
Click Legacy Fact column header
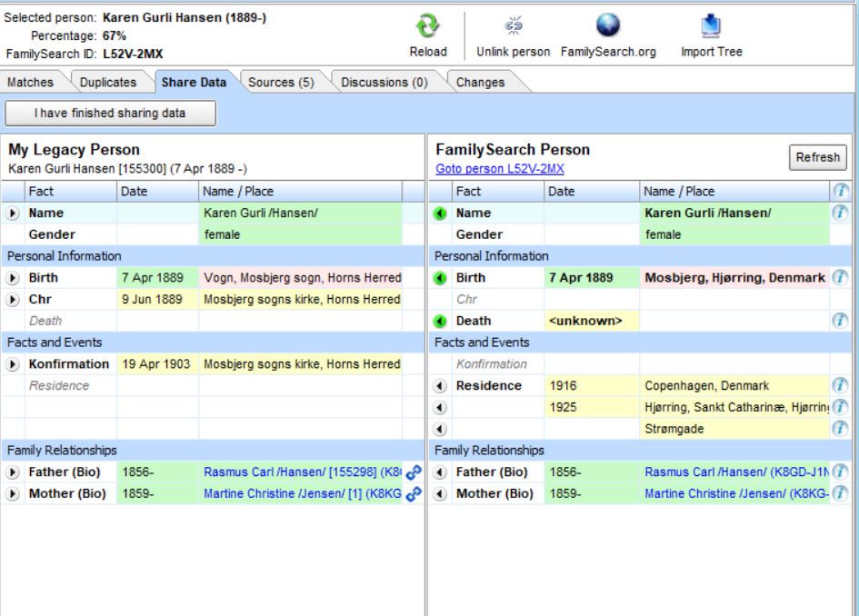pos(71,191)
